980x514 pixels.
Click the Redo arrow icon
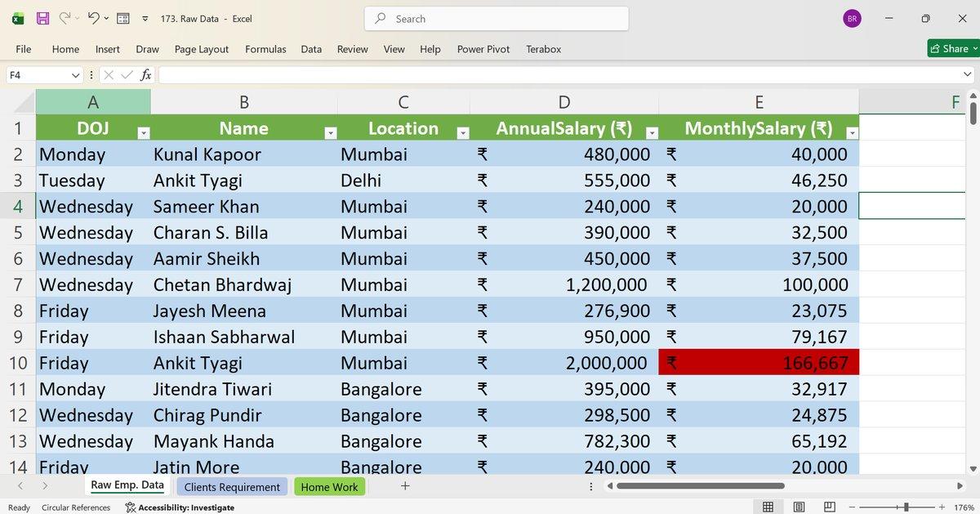tap(65, 18)
